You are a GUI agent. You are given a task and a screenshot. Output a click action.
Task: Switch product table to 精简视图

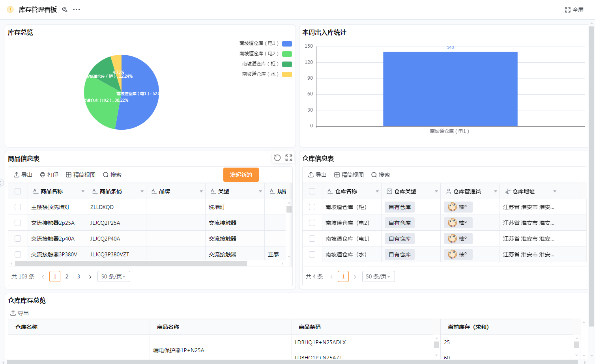point(80,175)
